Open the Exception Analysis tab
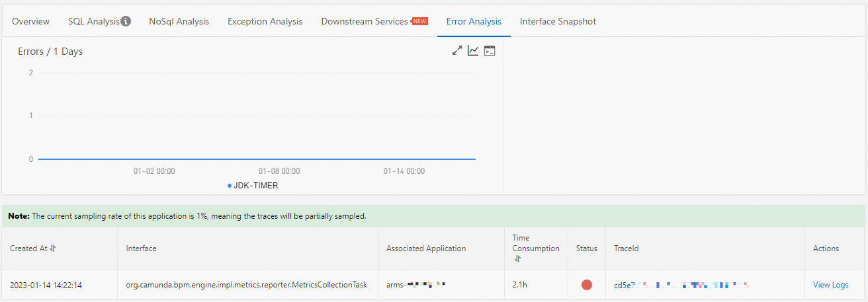Image resolution: width=868 pixels, height=302 pixels. (x=265, y=21)
